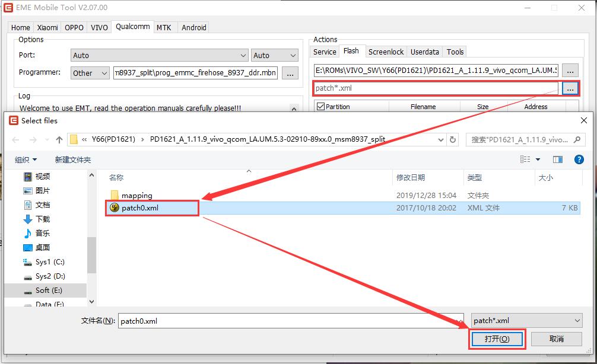The height and width of the screenshot is (364, 597).
Task: Browse for the programmer file
Action: point(290,73)
